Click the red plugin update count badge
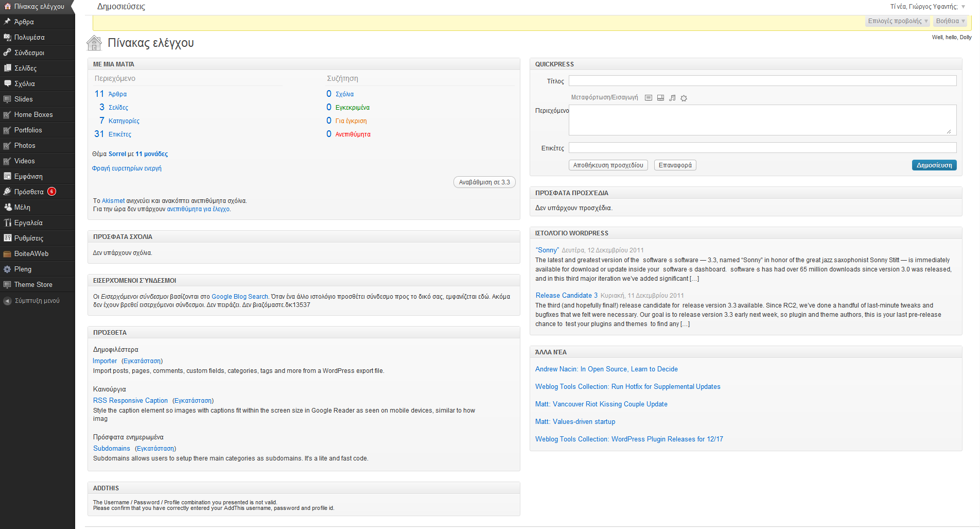Screen dimensions: 980x529 pyautogui.click(x=52, y=192)
